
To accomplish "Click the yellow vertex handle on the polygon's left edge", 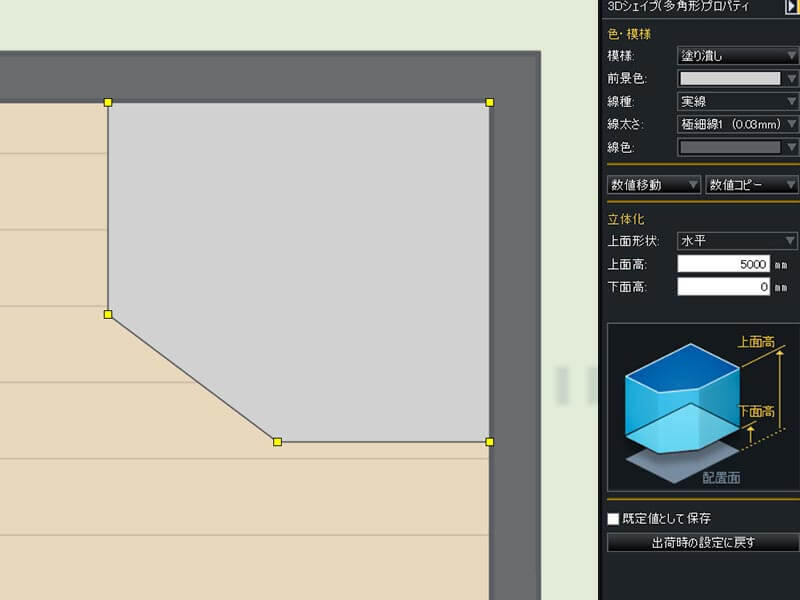I will tap(108, 314).
